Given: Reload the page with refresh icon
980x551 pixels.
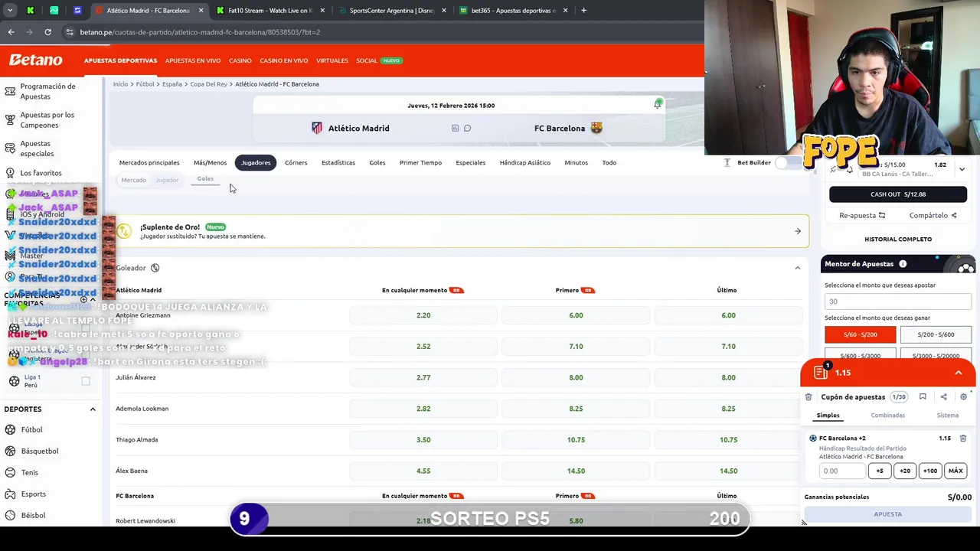Looking at the screenshot, I should (47, 32).
